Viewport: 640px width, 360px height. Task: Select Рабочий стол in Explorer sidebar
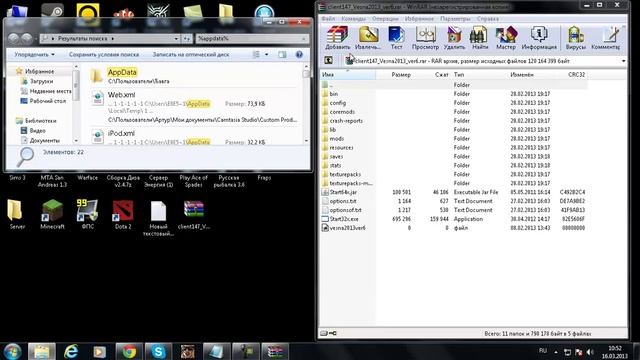click(47, 101)
